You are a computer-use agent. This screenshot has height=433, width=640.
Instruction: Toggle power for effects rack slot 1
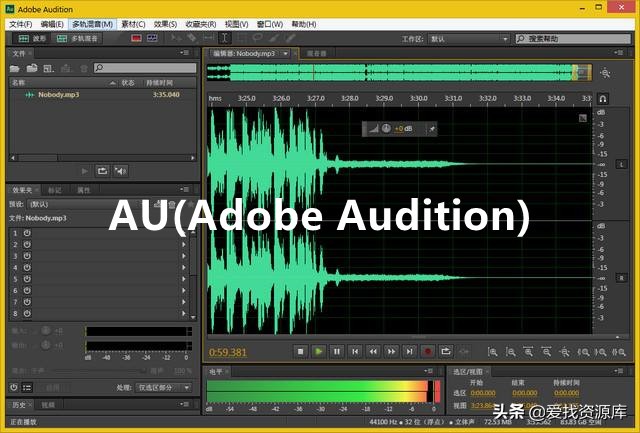27,233
